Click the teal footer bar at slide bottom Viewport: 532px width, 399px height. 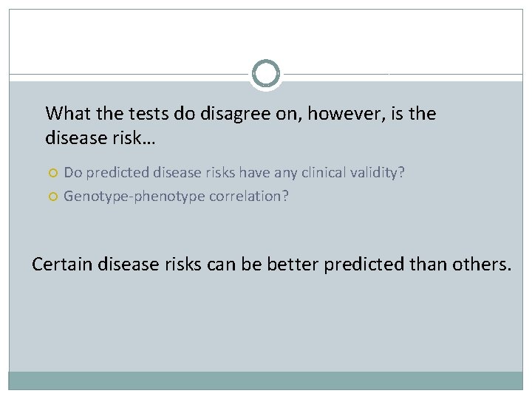click(265, 380)
